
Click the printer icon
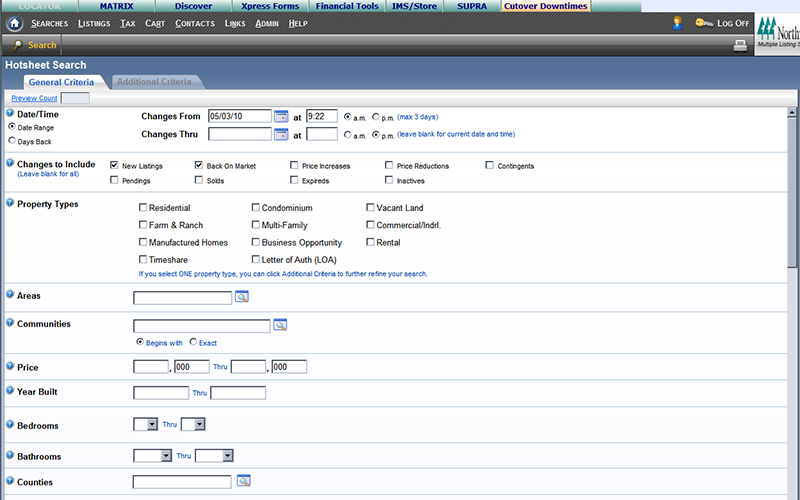tap(740, 45)
